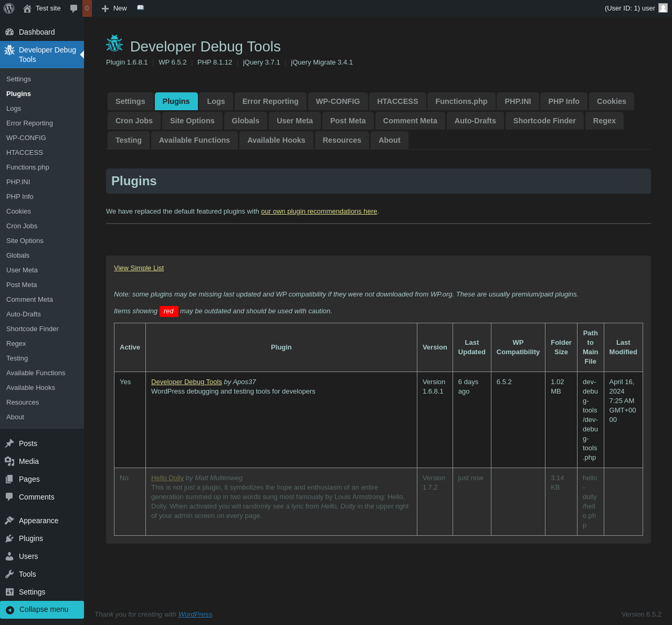Open the comments bubble icon in admin bar

(x=74, y=8)
